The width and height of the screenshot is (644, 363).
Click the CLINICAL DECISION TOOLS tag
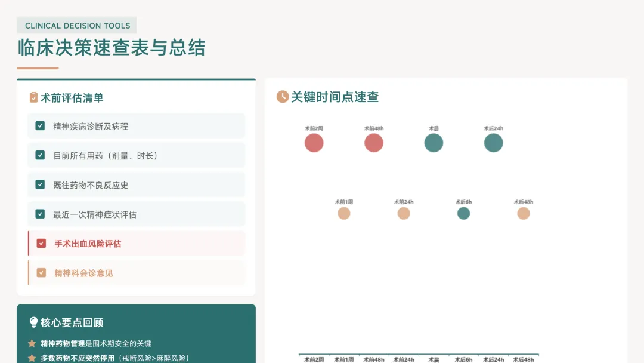tap(77, 26)
